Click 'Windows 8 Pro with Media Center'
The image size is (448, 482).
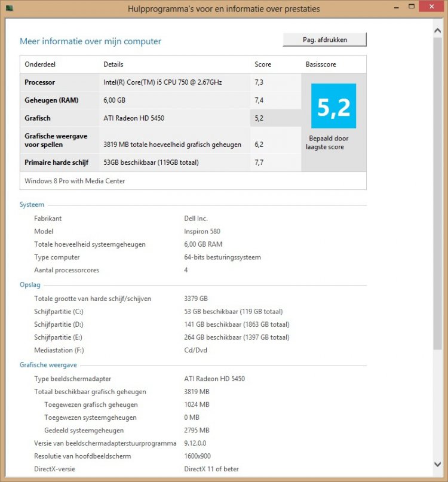point(75,181)
